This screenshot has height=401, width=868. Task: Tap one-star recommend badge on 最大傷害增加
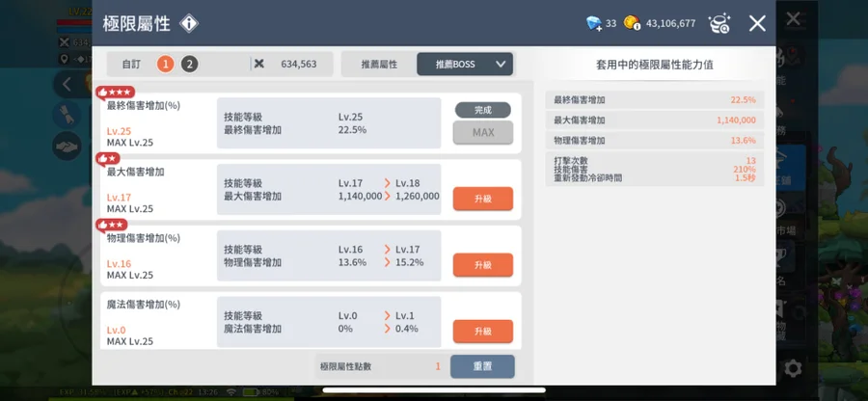coord(108,159)
